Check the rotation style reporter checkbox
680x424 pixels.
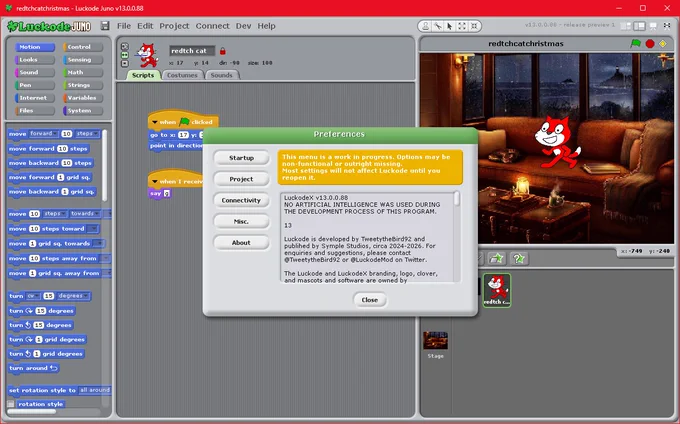point(11,404)
